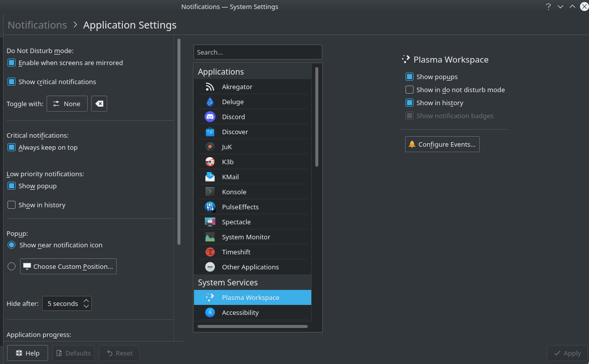Select the custom position radio button
This screenshot has height=364, width=589.
(x=12, y=266)
